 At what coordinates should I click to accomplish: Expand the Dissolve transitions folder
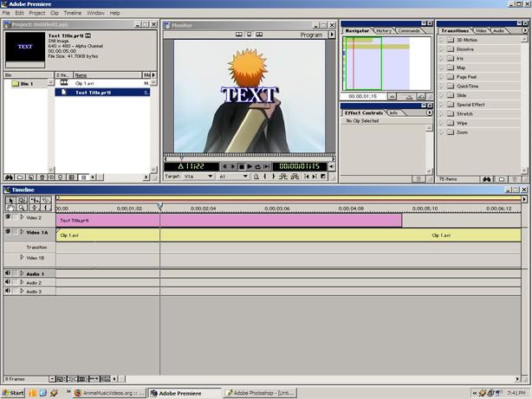pos(441,49)
